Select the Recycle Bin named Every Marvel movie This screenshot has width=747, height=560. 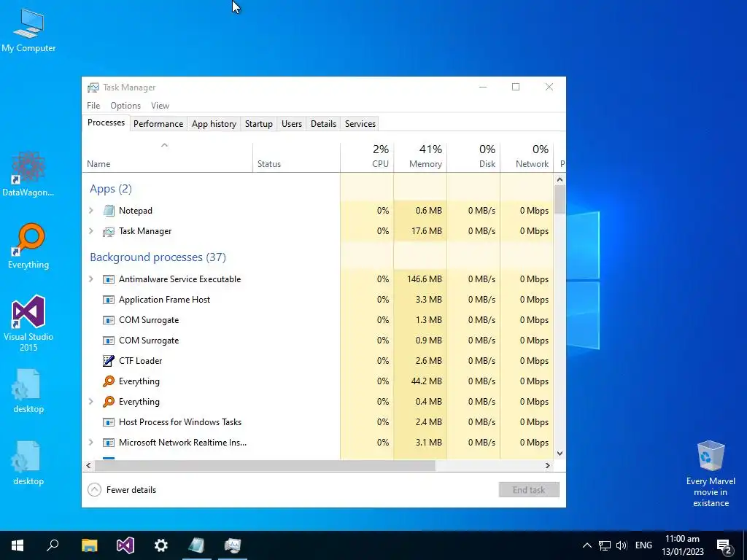tap(711, 473)
